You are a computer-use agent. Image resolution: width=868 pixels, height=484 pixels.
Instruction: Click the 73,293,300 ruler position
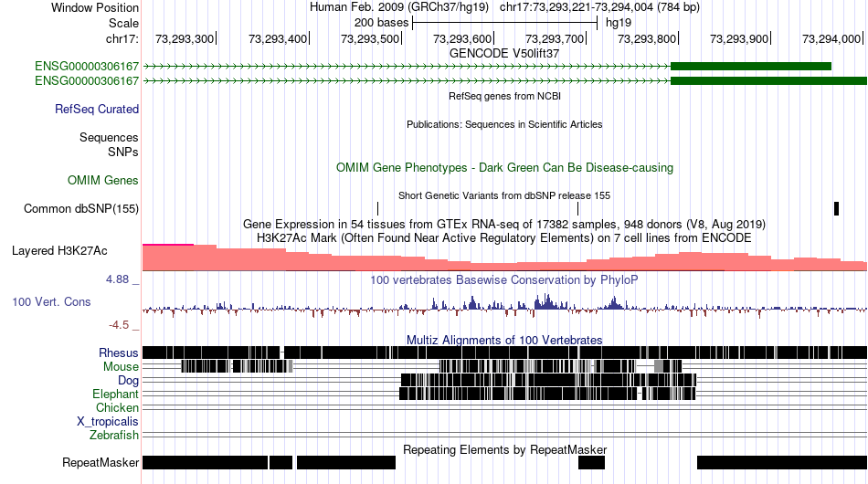[185, 38]
